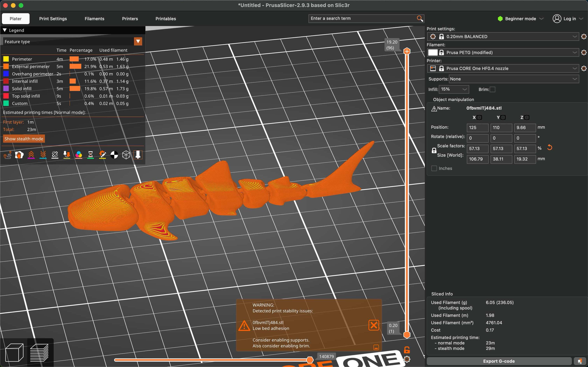588x367 pixels.
Task: Toggle the color changes multicolor circles icon
Action: click(79, 155)
